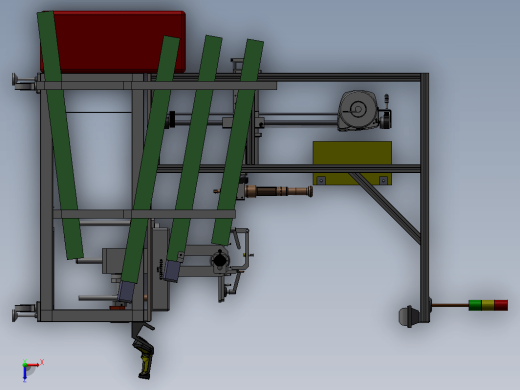Click the X axis of the orientation triad
The width and height of the screenshot is (520, 390).
35,364
